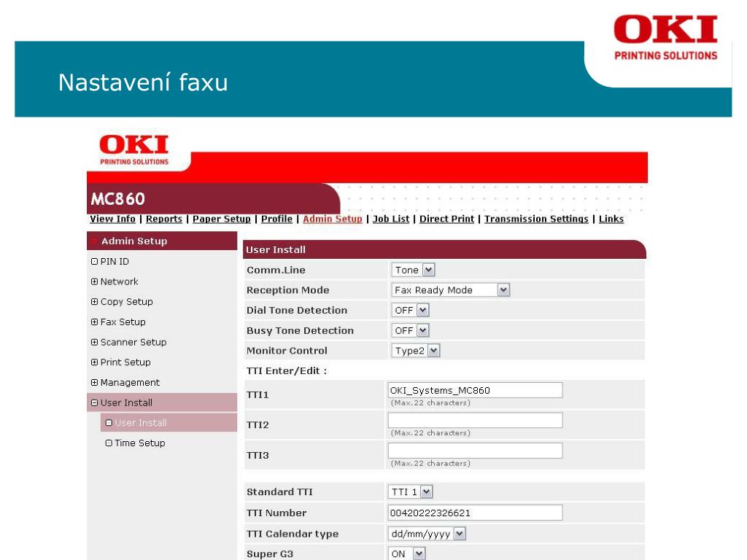The width and height of the screenshot is (747, 560).
Task: Select Management in sidebar
Action: click(x=130, y=382)
